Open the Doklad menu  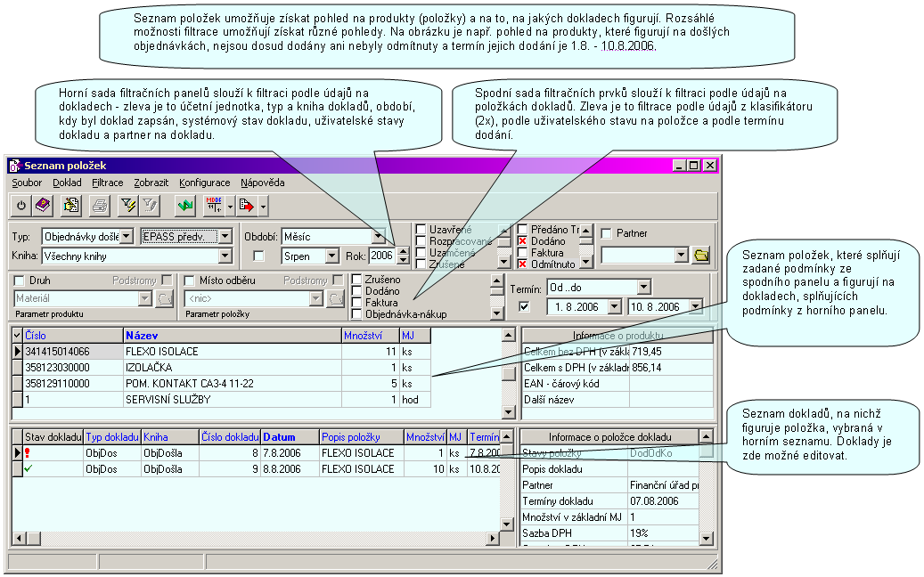point(67,183)
